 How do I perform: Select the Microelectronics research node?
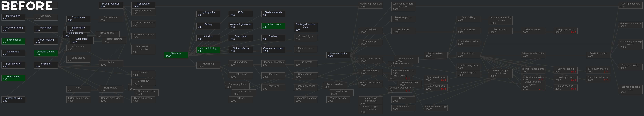pos(338,55)
